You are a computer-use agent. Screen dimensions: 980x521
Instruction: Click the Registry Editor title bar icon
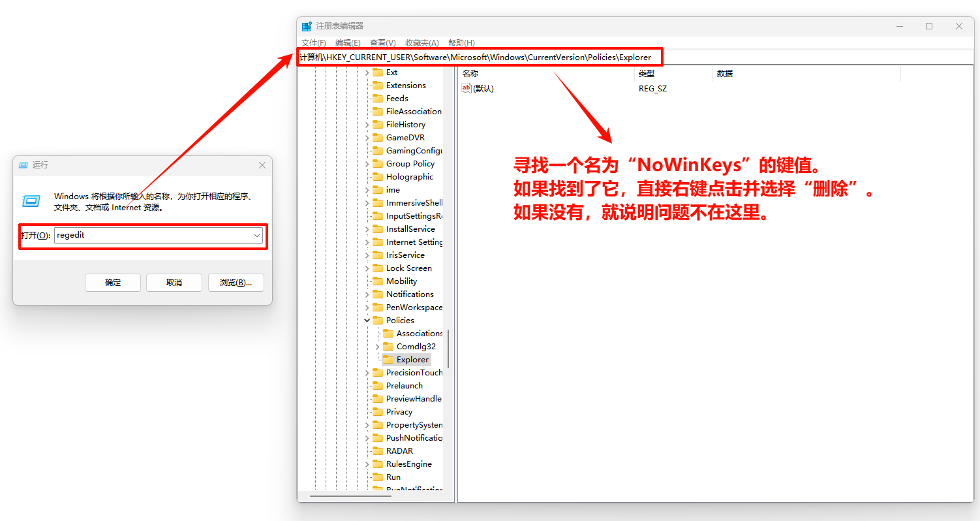[x=307, y=25]
